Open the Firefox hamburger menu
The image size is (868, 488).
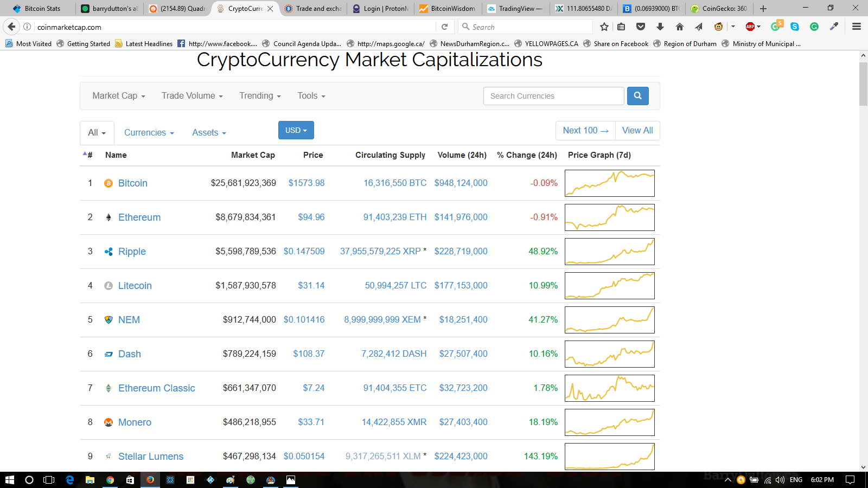pyautogui.click(x=857, y=27)
